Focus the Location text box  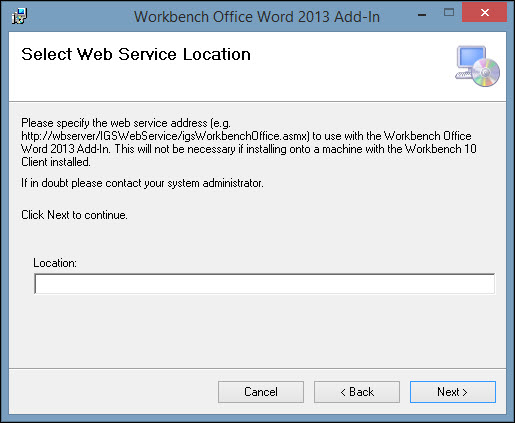point(264,284)
